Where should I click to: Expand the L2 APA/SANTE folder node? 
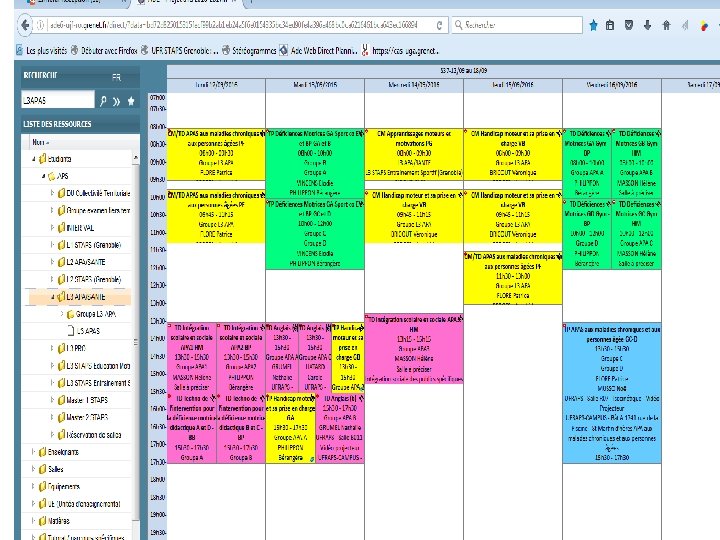pos(52,262)
